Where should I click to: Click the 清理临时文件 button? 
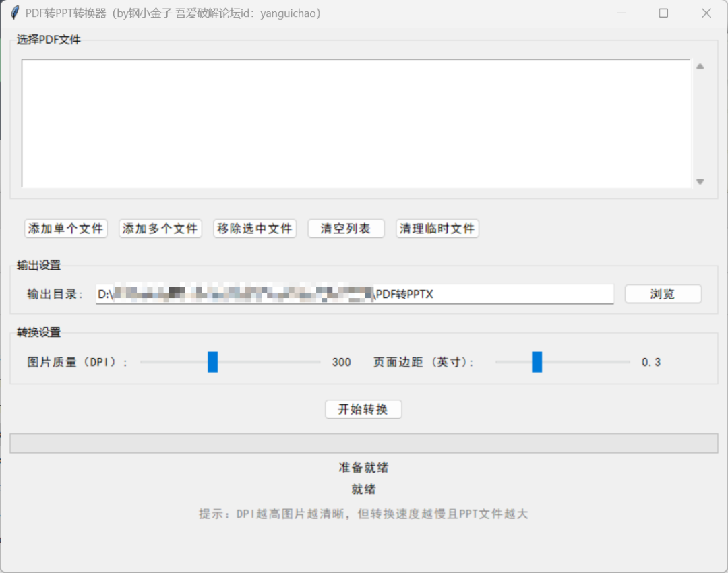coord(437,229)
